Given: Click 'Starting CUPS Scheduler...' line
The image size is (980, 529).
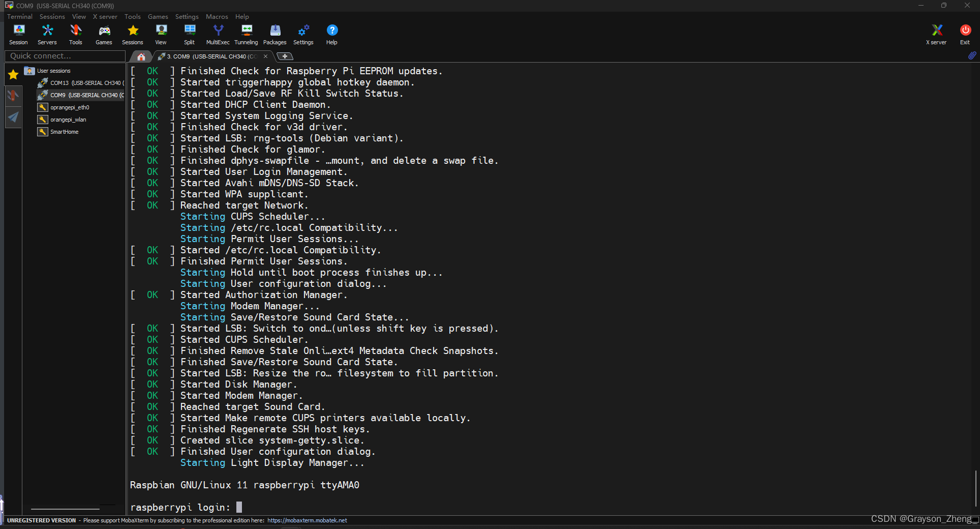Looking at the screenshot, I should point(253,217).
